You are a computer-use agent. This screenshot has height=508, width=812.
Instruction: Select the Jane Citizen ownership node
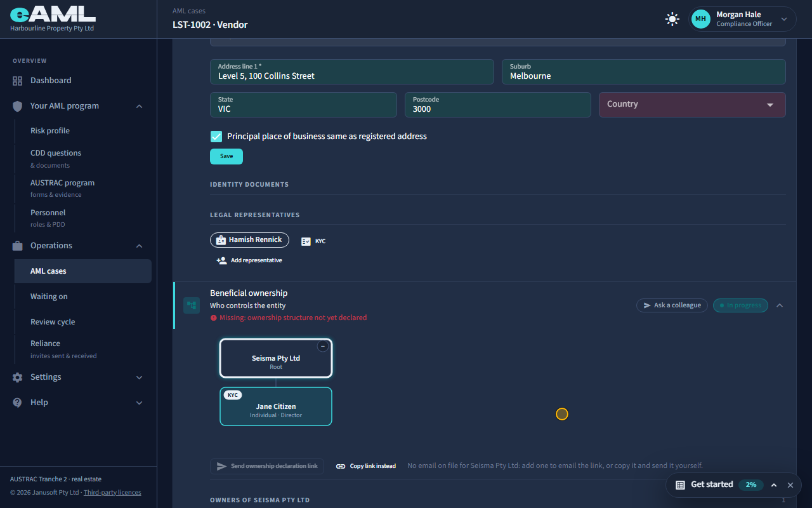(276, 406)
